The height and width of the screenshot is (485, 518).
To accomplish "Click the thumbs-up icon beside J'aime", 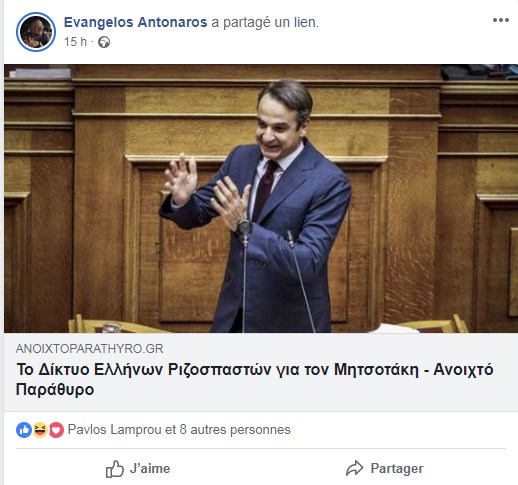I will [x=115, y=469].
